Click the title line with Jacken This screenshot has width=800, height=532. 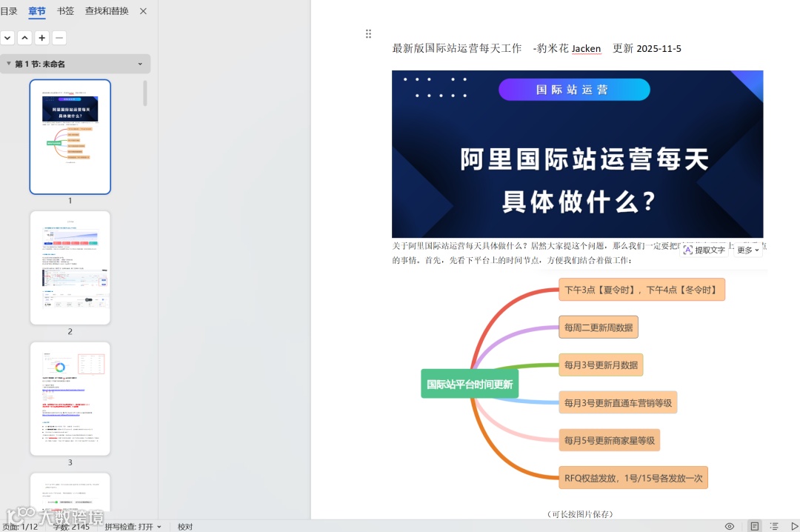click(x=536, y=48)
